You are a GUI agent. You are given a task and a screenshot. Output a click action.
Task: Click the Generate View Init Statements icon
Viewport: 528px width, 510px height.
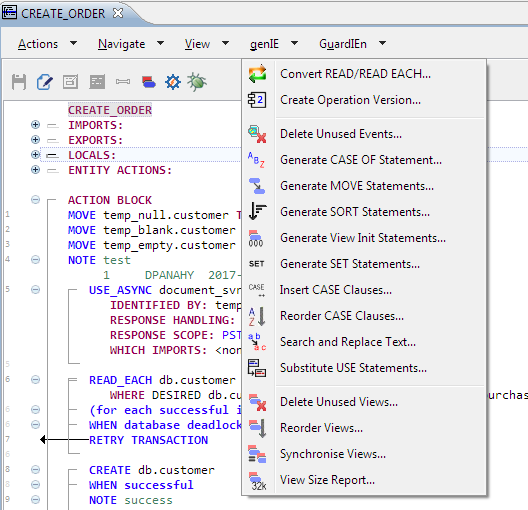coord(256,238)
